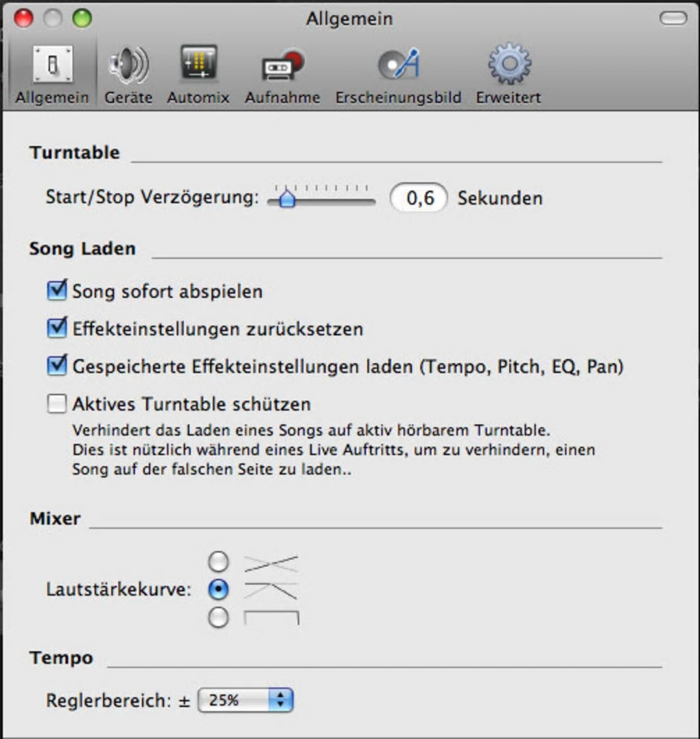Select the square-curve Lautstärkekurve radio button
Viewport: 700px width, 739px height.
218,618
